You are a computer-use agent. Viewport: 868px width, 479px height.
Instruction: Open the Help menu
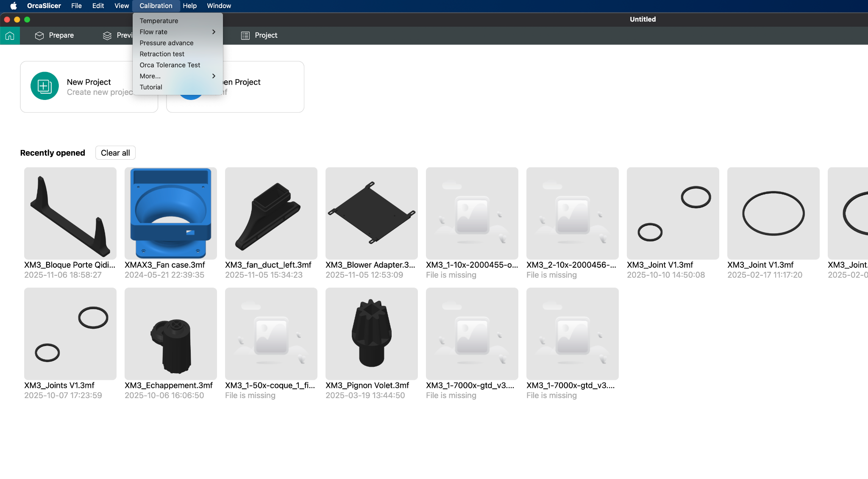pos(189,6)
